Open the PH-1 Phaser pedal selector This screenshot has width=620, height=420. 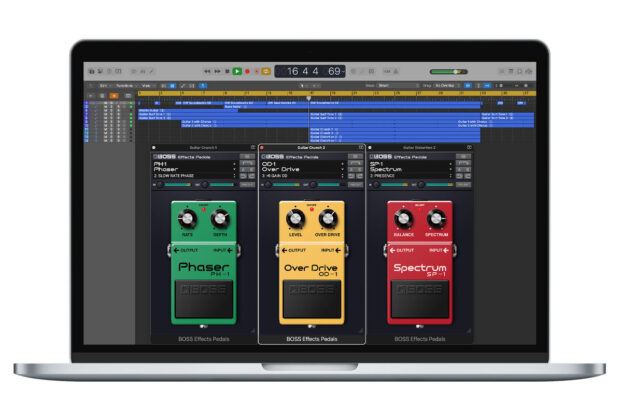coord(194,166)
